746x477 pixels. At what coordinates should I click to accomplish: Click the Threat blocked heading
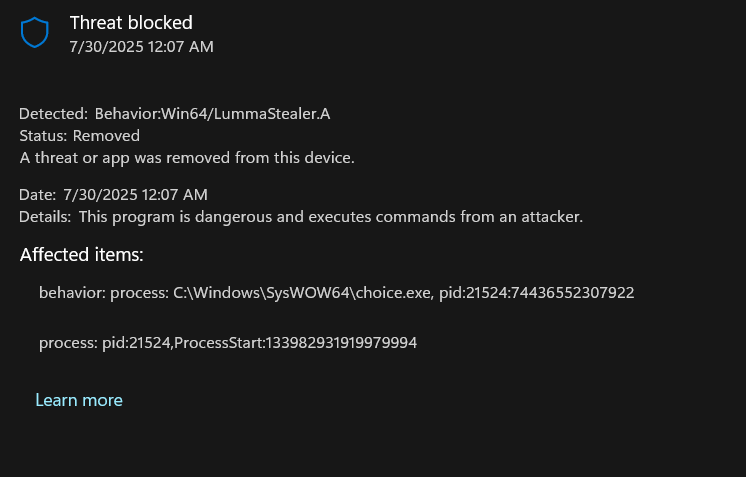point(131,23)
